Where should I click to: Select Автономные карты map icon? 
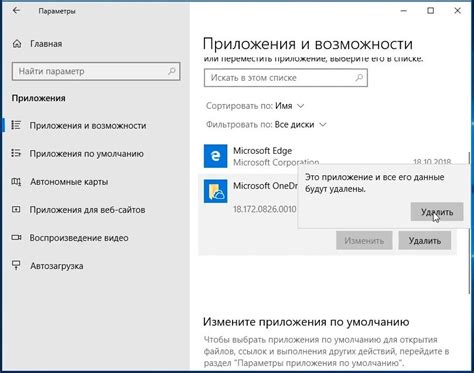pyautogui.click(x=16, y=182)
